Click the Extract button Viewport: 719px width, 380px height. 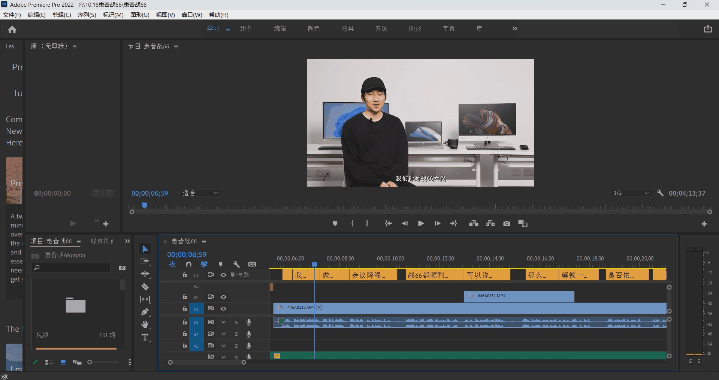pyautogui.click(x=490, y=223)
